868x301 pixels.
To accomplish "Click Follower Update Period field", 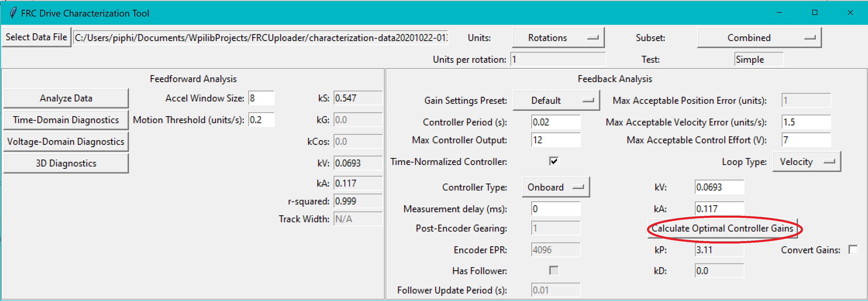I will 556,290.
